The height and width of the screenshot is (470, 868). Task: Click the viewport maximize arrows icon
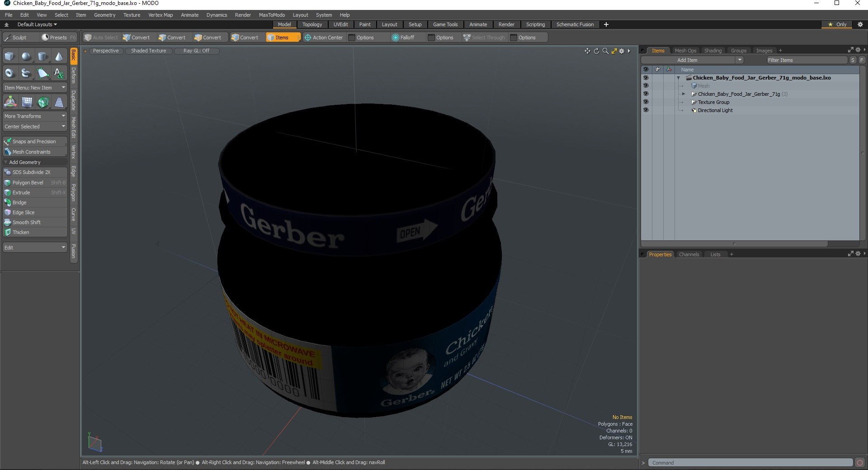point(614,51)
